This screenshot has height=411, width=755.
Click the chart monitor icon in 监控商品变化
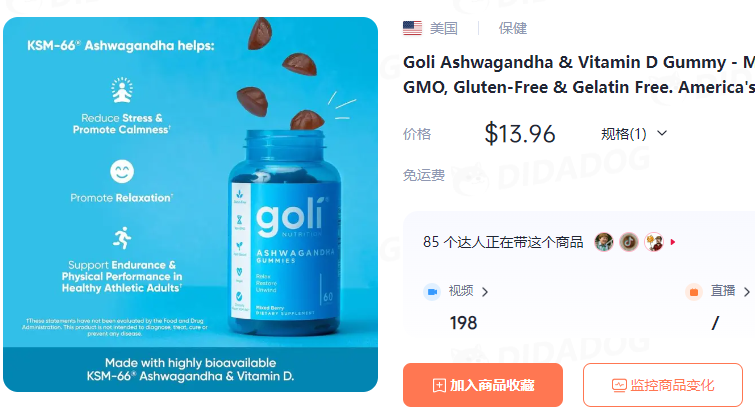[x=619, y=385]
